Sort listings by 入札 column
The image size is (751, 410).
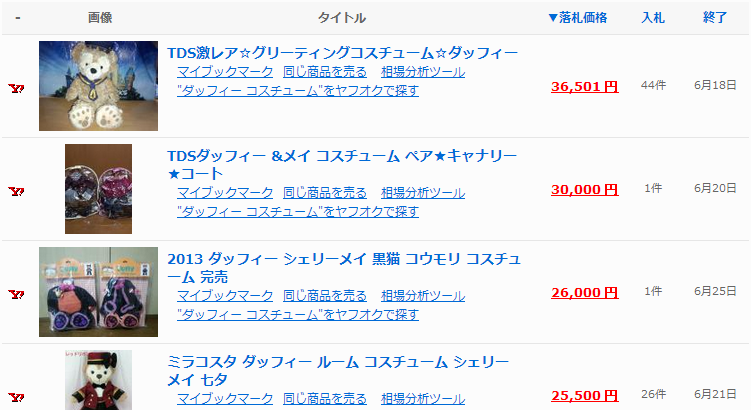coord(653,18)
